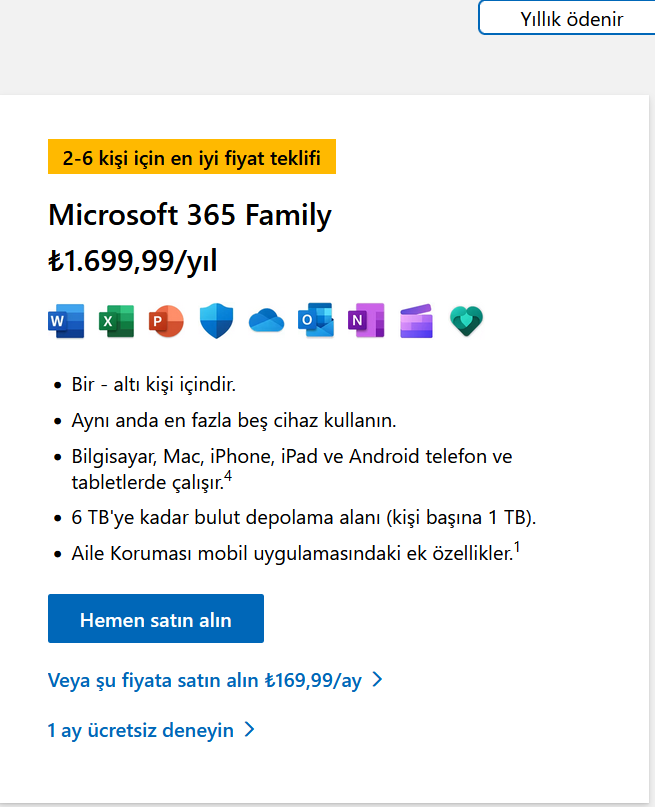Image resolution: width=655 pixels, height=807 pixels.
Task: Open the "Veya şu fiyata satın alın" monthly link
Action: pos(204,681)
